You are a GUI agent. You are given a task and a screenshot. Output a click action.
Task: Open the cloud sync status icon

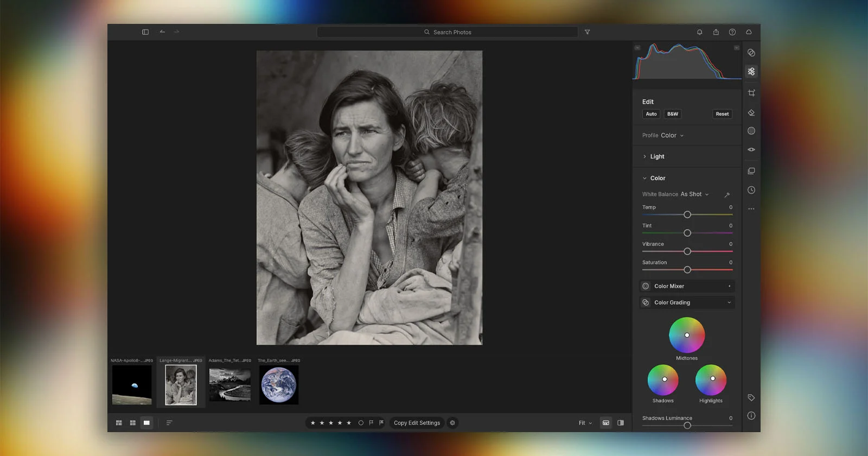point(749,32)
